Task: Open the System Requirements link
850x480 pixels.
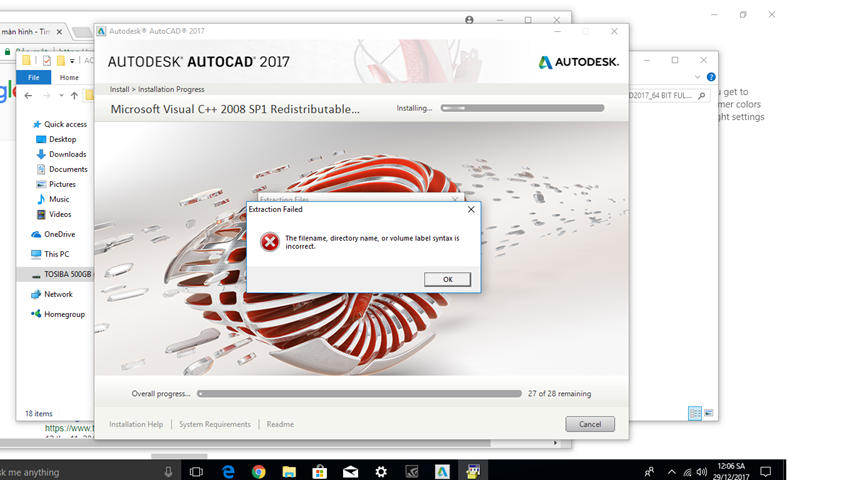Action: [215, 424]
